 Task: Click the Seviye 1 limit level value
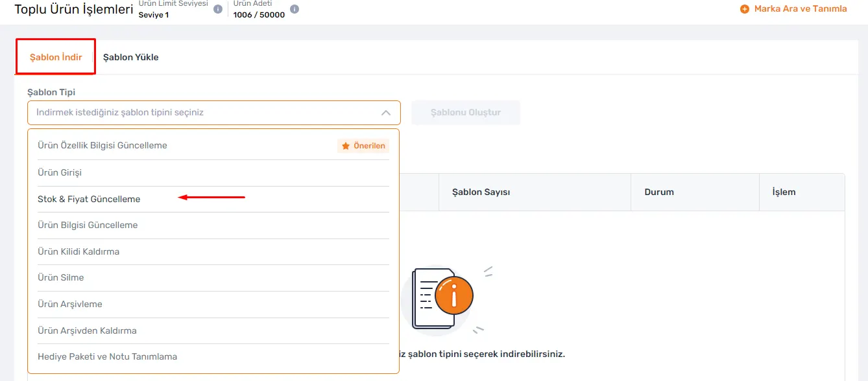[x=154, y=15]
